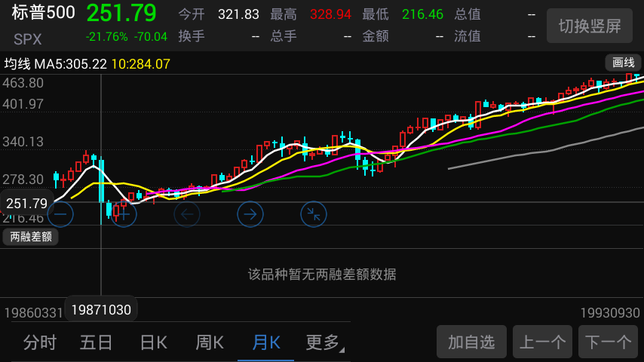Tap the 该品种暂无两融差额数据 message

(x=322, y=274)
